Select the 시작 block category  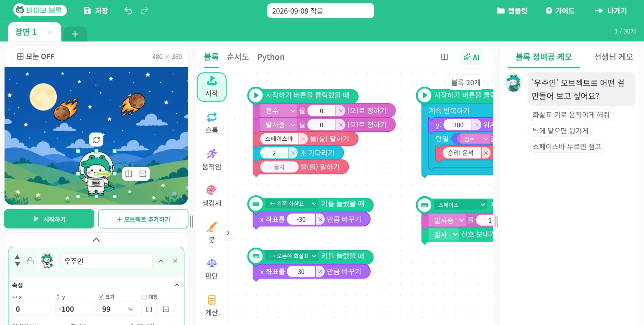tap(212, 87)
